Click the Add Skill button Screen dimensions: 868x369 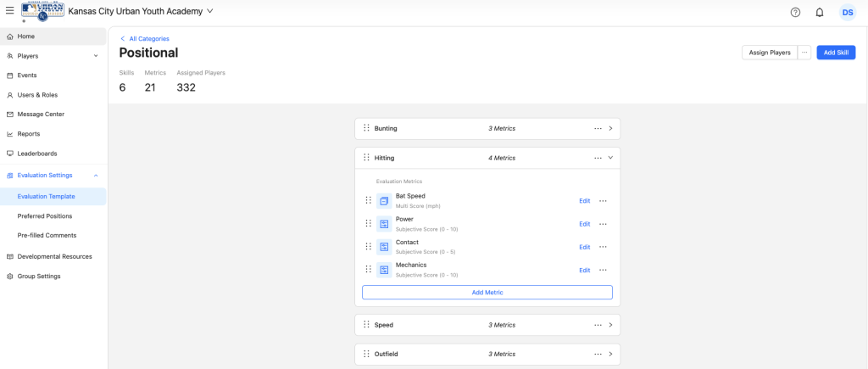[835, 53]
